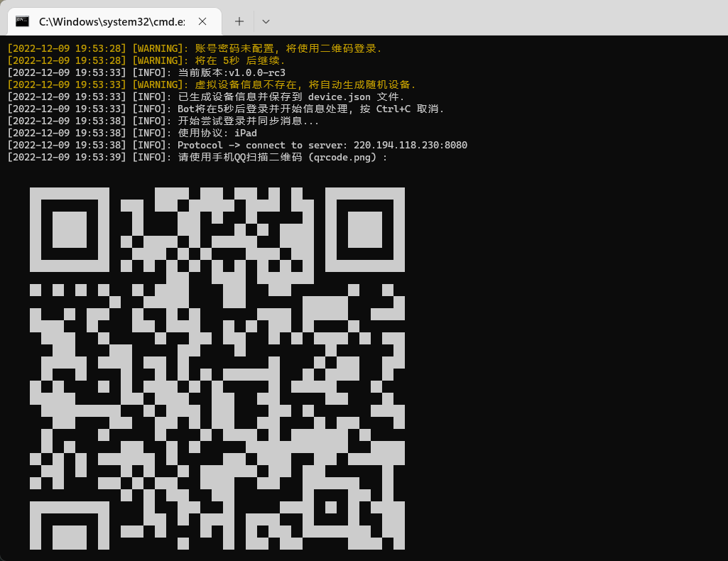728x561 pixels.
Task: Click the line mentioning Ctrl+C 取消
Action: [226, 109]
